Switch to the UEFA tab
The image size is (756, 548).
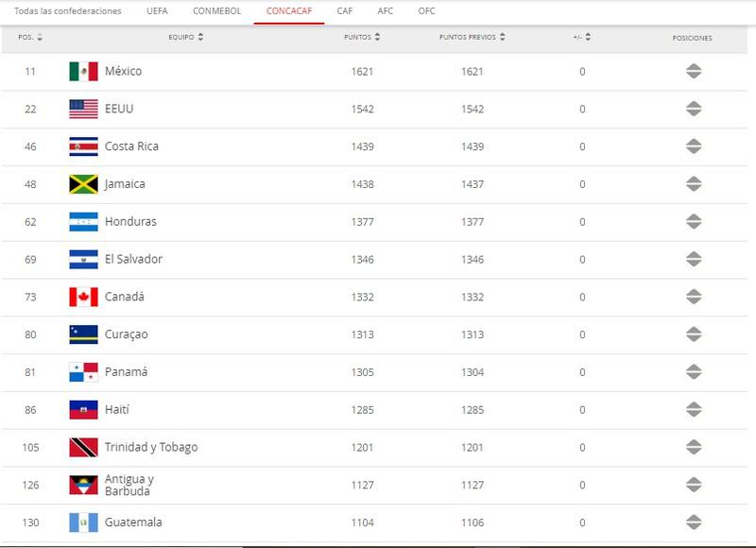(x=158, y=11)
